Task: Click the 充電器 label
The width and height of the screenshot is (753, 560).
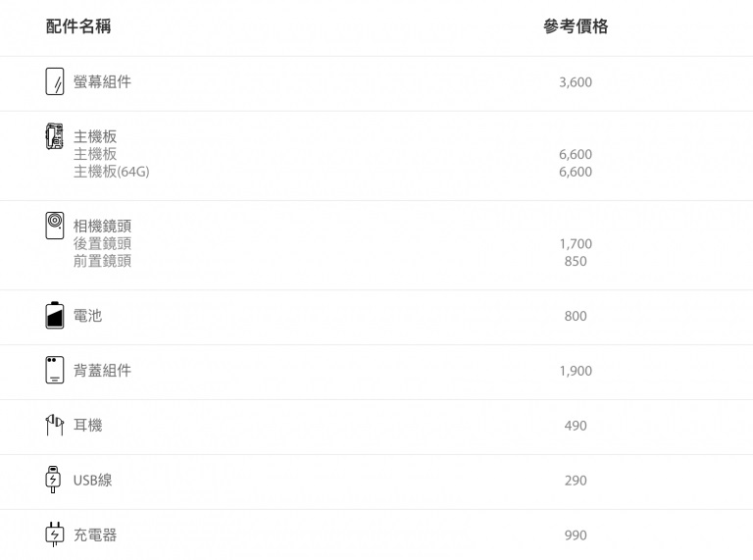Action: coord(95,535)
